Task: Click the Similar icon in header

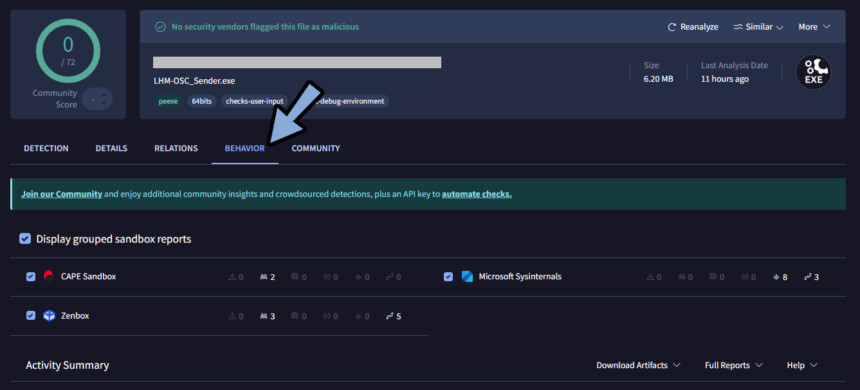Action: tap(738, 27)
